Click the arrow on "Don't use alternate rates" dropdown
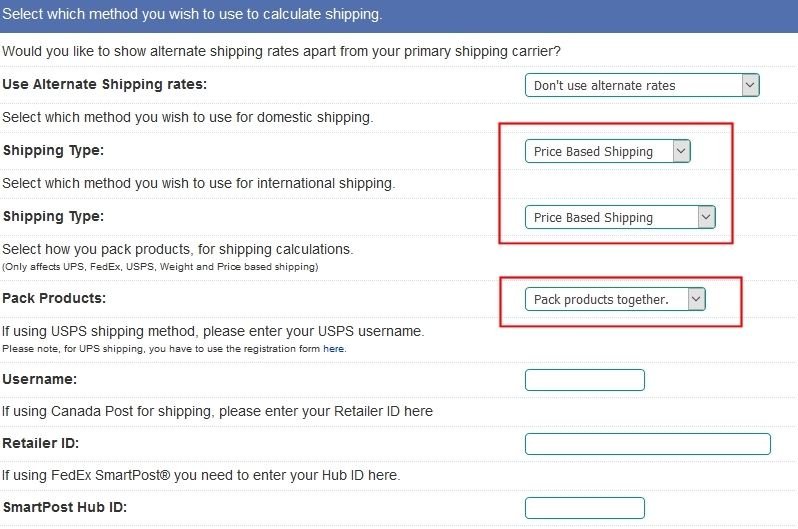 click(750, 86)
